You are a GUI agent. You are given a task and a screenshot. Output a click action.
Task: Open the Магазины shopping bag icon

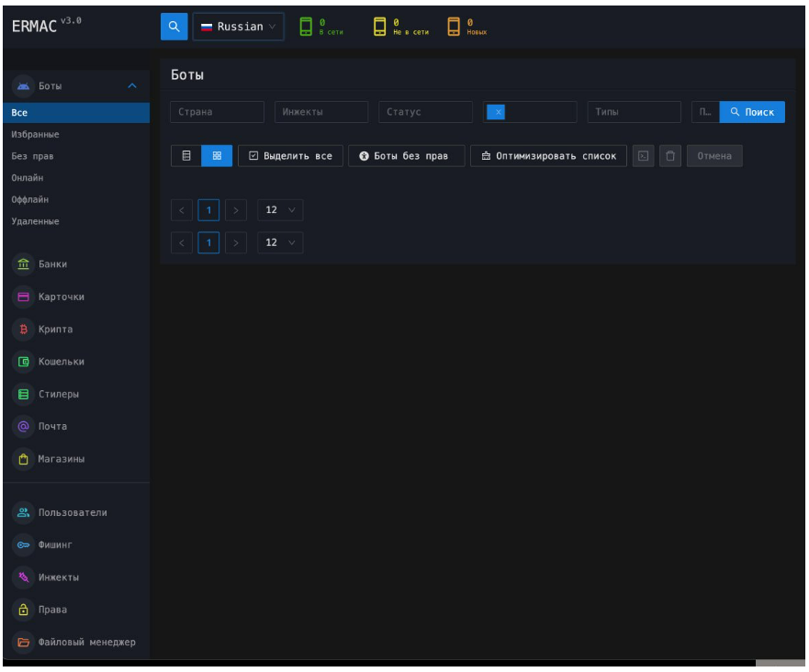tap(23, 459)
